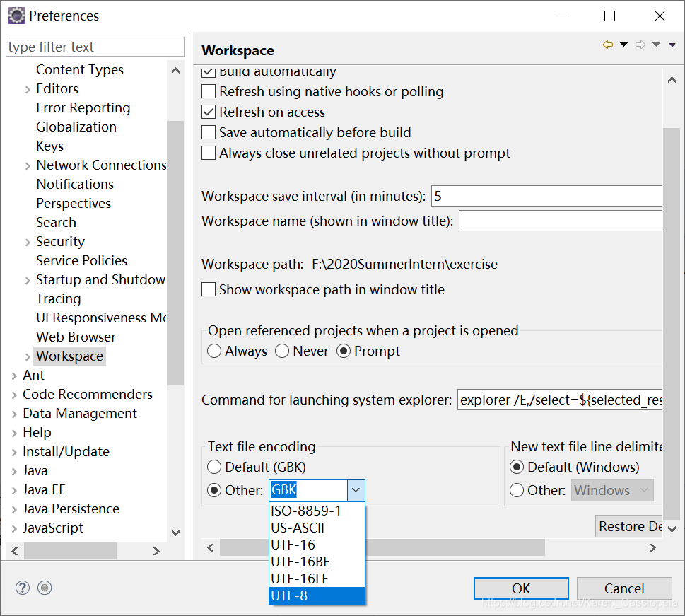Screen dimensions: 685x616
Task: Click the Workspace save interval field
Action: tap(547, 196)
